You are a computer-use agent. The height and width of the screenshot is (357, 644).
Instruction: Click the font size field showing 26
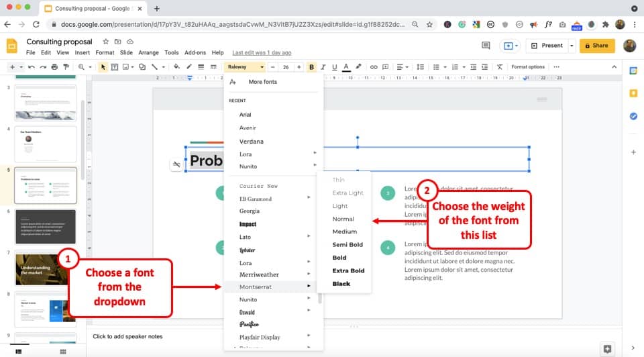286,67
